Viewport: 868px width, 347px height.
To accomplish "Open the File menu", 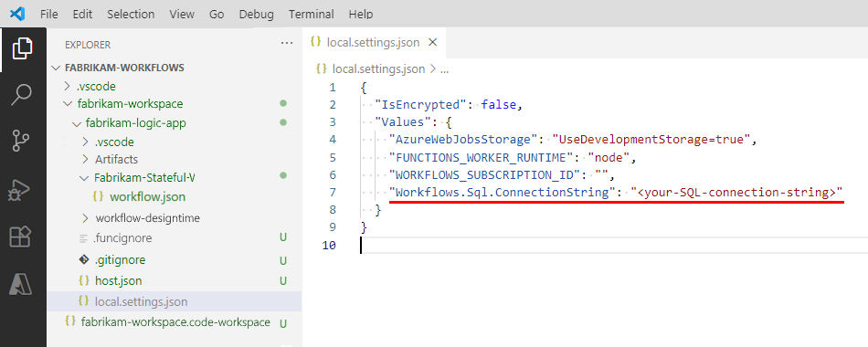I will pyautogui.click(x=49, y=14).
